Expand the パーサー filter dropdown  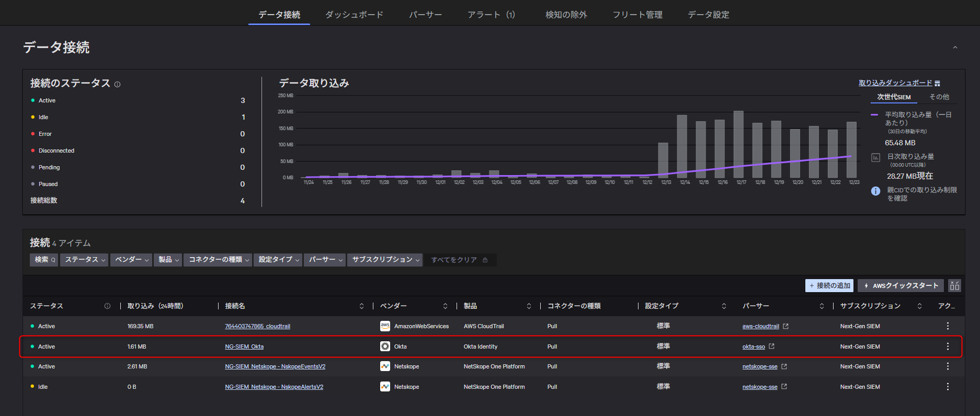click(x=325, y=260)
